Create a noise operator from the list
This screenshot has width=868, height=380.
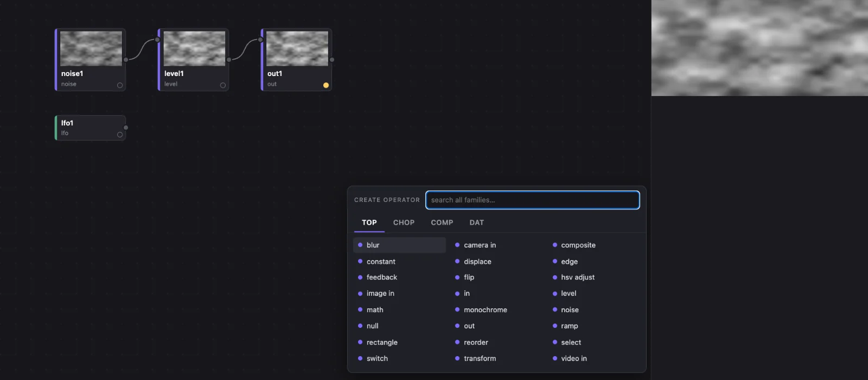(595, 310)
